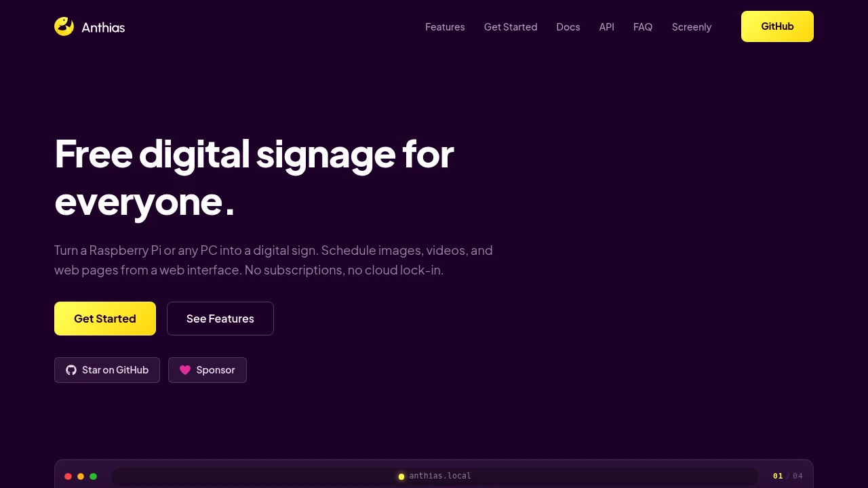Viewport: 868px width, 488px height.
Task: Click the red window dot in the preview
Action: coord(68,476)
